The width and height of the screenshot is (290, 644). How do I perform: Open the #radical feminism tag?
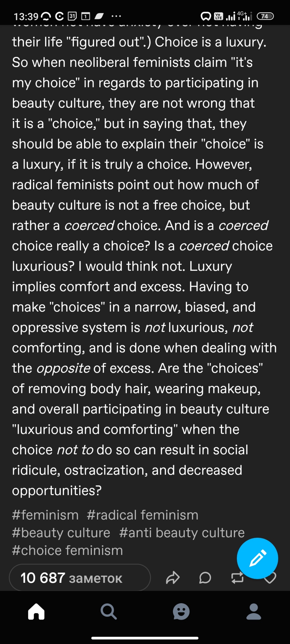point(143,515)
